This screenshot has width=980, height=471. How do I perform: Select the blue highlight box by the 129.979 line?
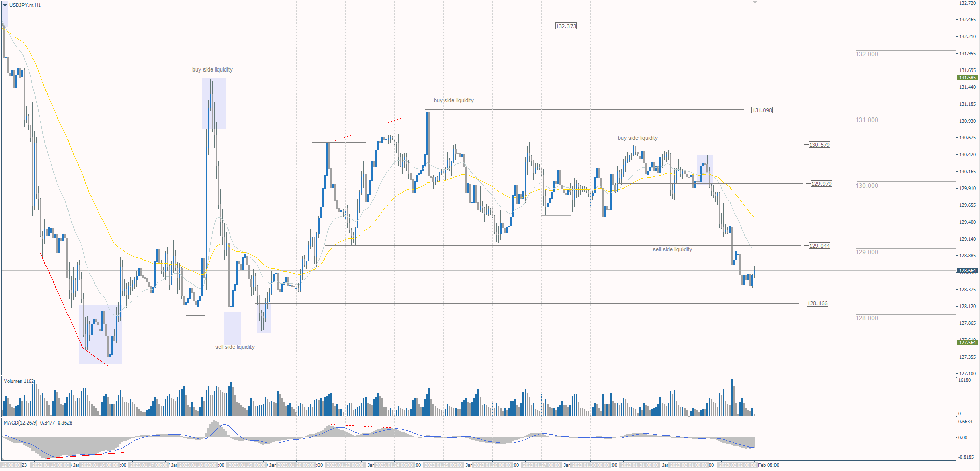[x=705, y=170]
